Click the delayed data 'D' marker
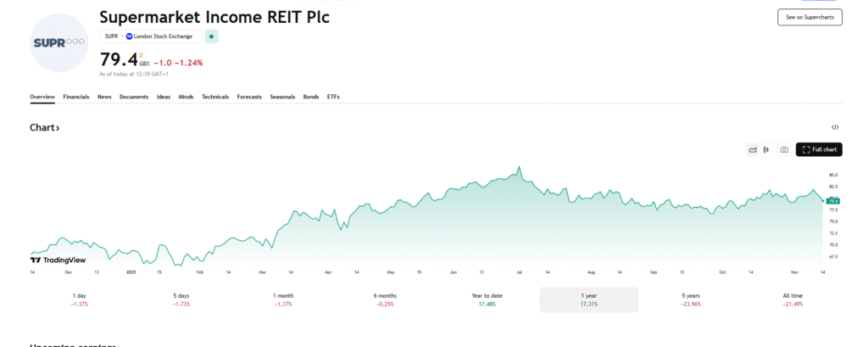 coord(141,56)
